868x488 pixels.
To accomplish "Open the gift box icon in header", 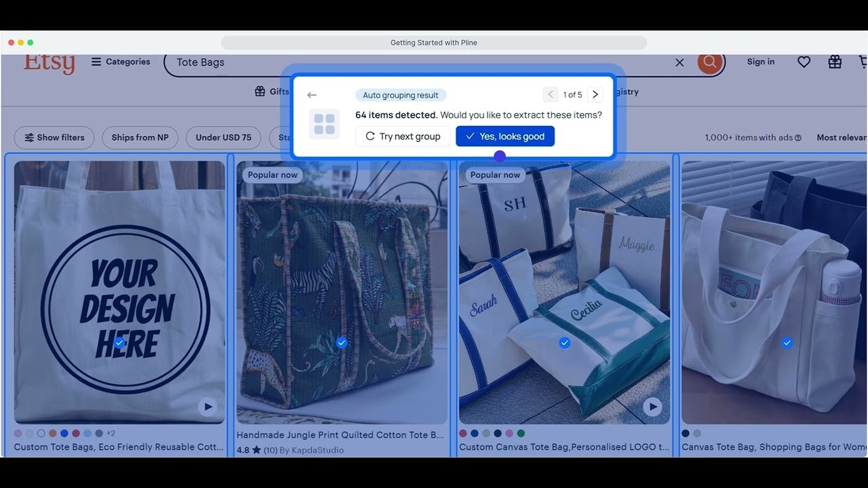I will coord(835,62).
